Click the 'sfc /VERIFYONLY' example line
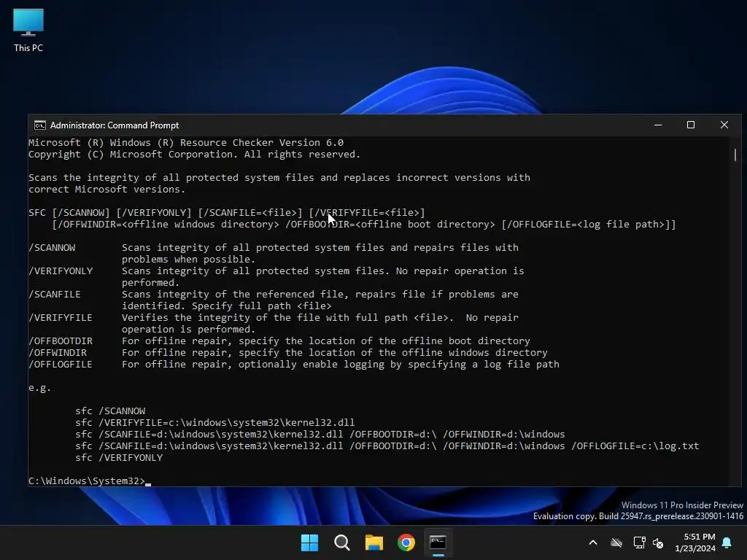The image size is (747, 560). [x=119, y=458]
